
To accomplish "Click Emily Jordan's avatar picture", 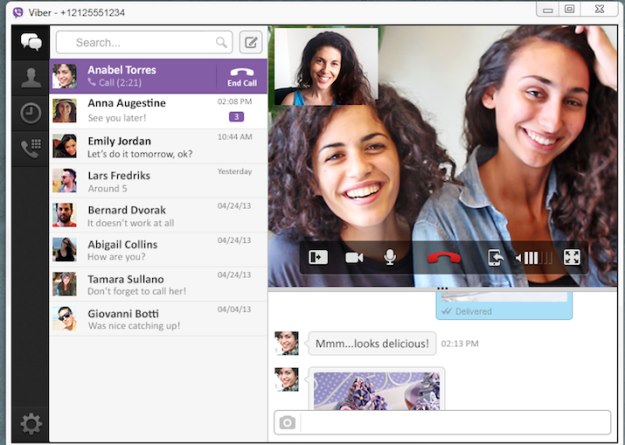I will tap(64, 146).
